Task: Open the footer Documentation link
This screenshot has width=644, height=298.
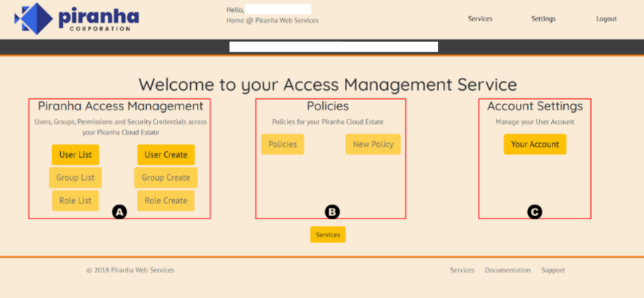Action: tap(507, 270)
